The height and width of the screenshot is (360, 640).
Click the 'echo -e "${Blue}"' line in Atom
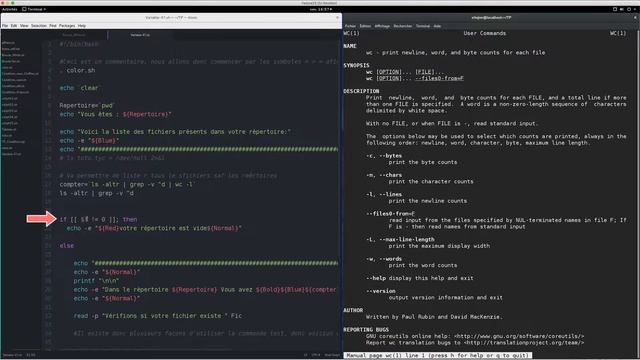(89, 141)
